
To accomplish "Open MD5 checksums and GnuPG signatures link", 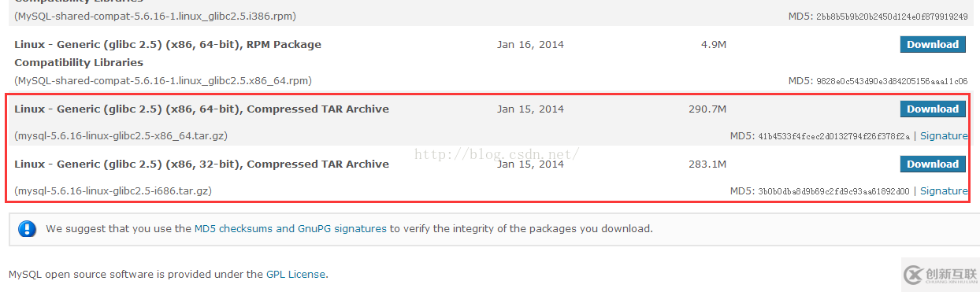I will pyautogui.click(x=291, y=229).
